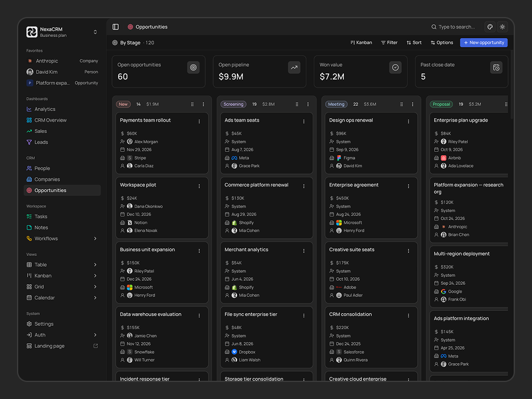Click the Proposal stage tag
Screen dimensions: 532x399
tap(441, 105)
